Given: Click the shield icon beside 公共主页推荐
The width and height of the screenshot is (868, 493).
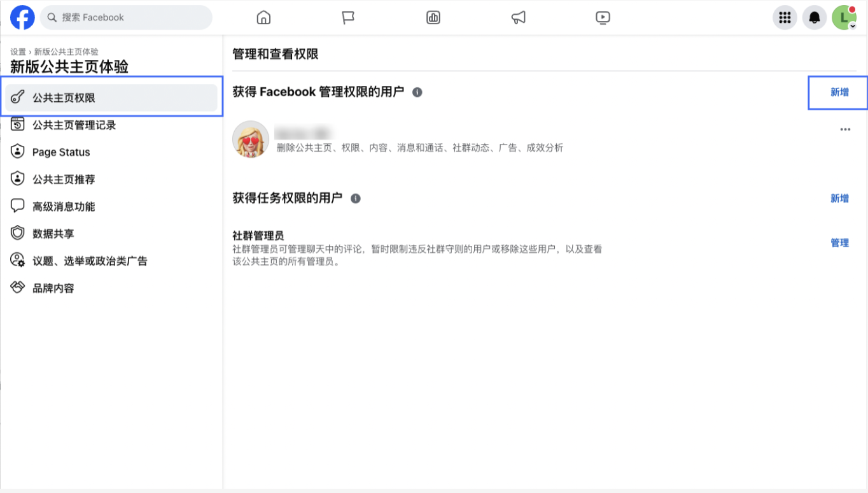Looking at the screenshot, I should (x=18, y=179).
